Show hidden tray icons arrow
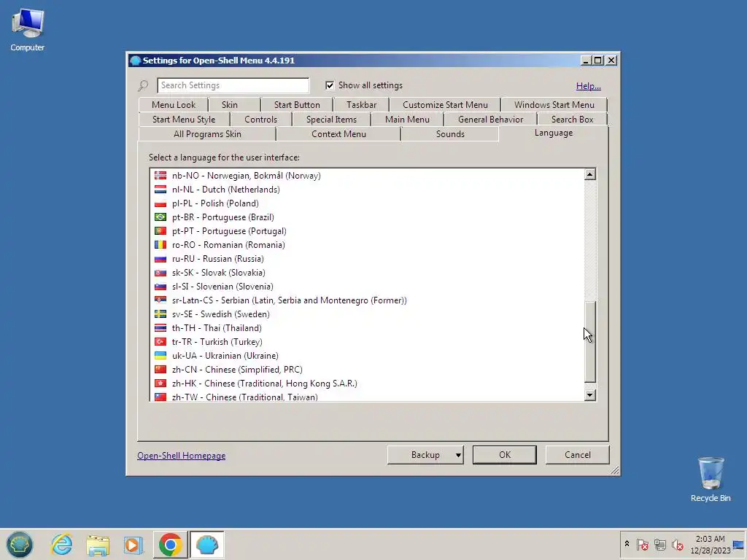The width and height of the screenshot is (747, 560). point(627,544)
